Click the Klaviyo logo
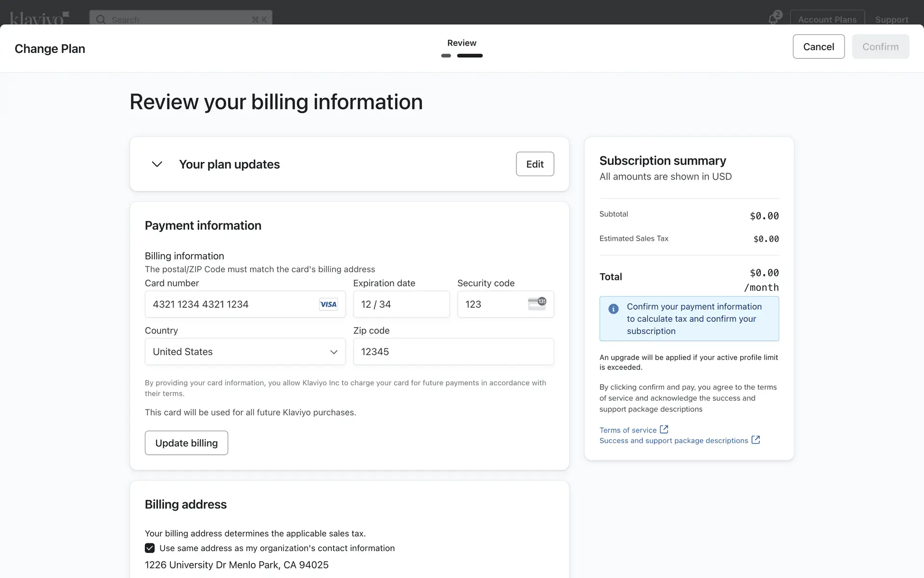The image size is (924, 578). click(39, 19)
